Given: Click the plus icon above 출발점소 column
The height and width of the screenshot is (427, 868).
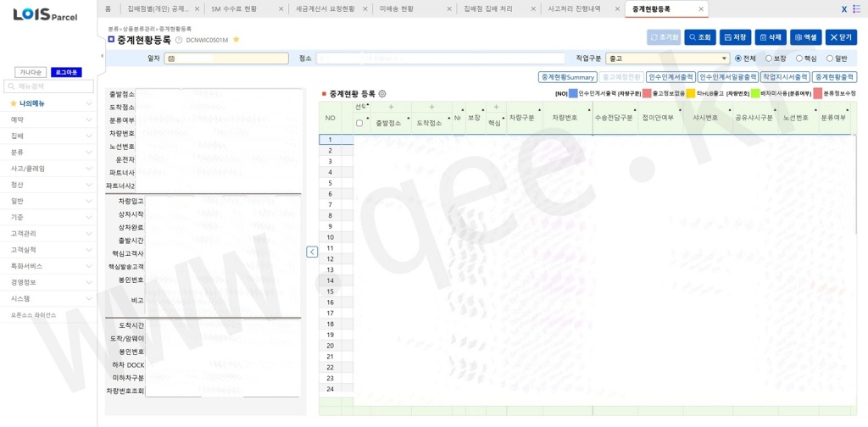Looking at the screenshot, I should click(x=391, y=108).
